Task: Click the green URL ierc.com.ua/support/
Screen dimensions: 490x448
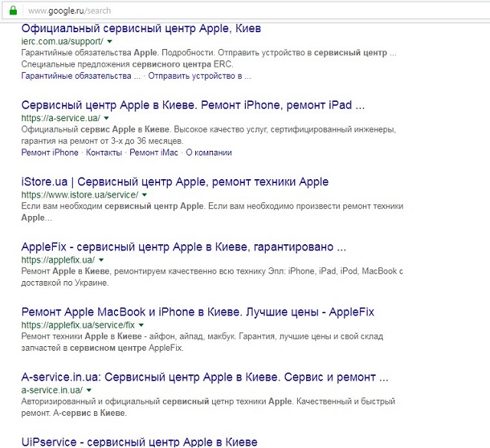Action: (x=62, y=41)
